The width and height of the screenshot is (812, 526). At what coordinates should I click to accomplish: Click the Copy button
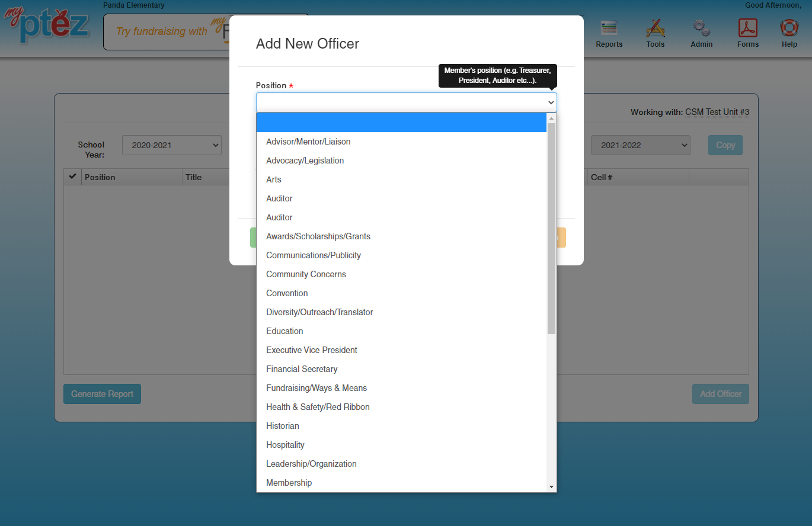click(x=725, y=145)
